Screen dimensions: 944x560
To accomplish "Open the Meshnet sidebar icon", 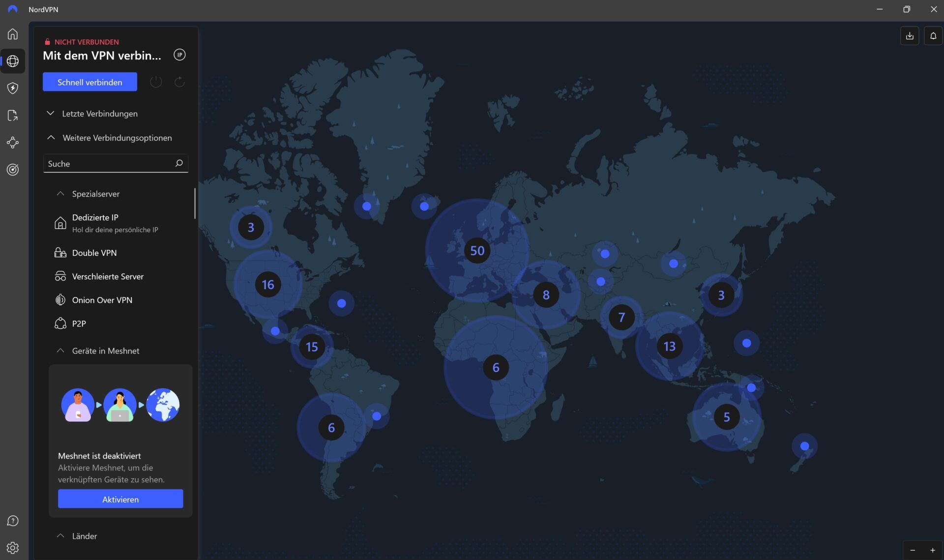I will 13,143.
